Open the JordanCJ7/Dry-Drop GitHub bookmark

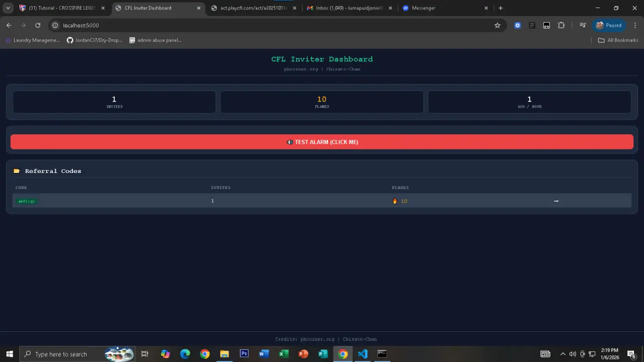coord(95,40)
